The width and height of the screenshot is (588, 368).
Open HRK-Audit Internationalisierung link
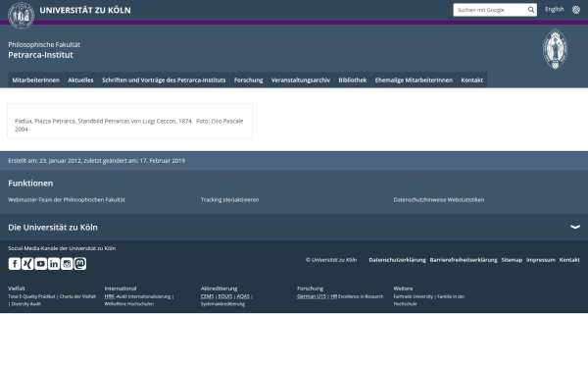(137, 296)
